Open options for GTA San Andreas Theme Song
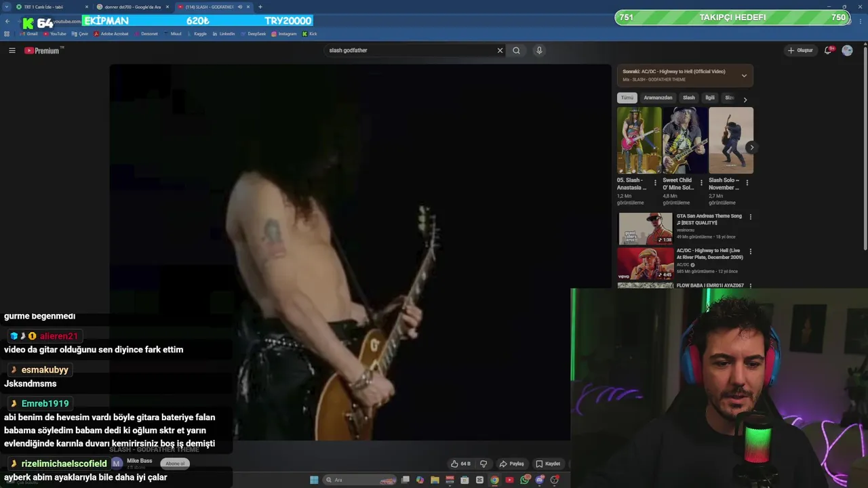Image resolution: width=868 pixels, height=488 pixels. pyautogui.click(x=750, y=217)
